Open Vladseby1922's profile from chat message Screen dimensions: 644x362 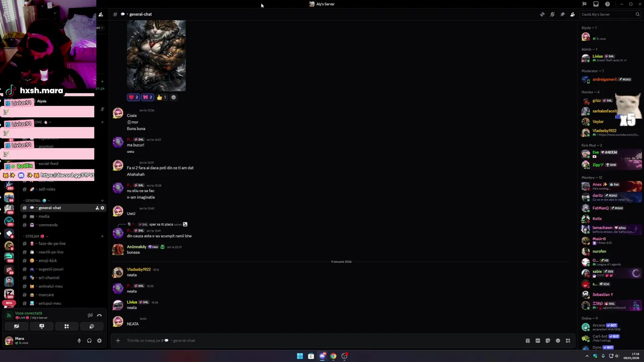click(138, 269)
